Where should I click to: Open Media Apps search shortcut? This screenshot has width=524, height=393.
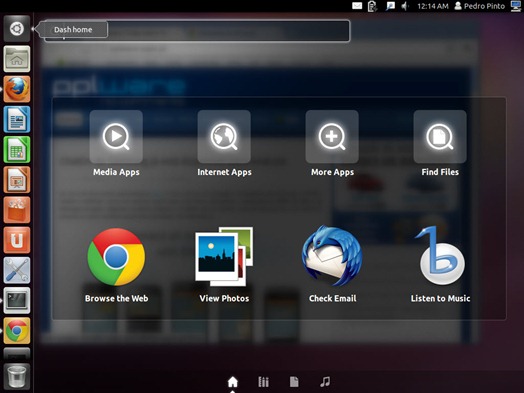(x=116, y=137)
